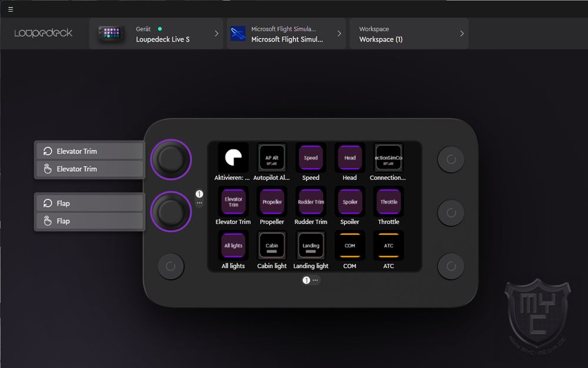
Task: Open the ATC button icon
Action: click(389, 246)
